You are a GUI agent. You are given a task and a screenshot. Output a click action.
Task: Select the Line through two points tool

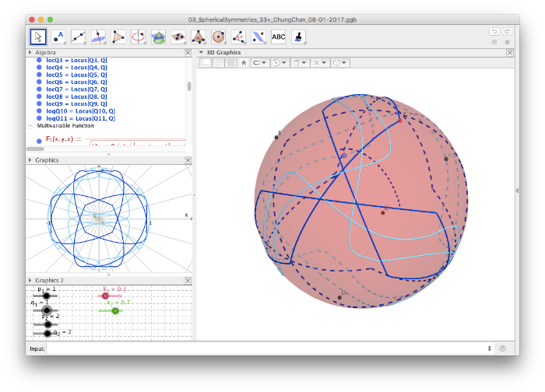(79, 37)
